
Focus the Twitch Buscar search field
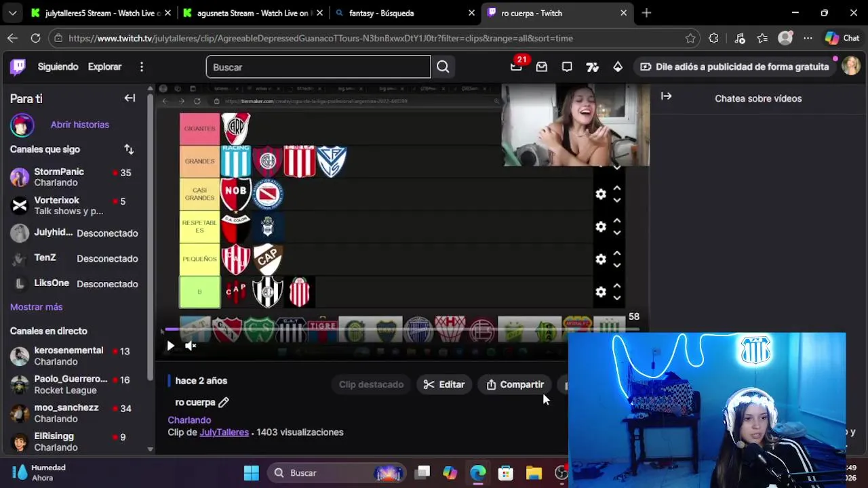pos(318,66)
